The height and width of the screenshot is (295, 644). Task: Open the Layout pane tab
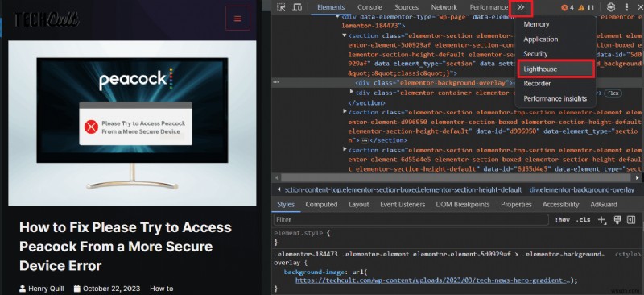tap(359, 205)
